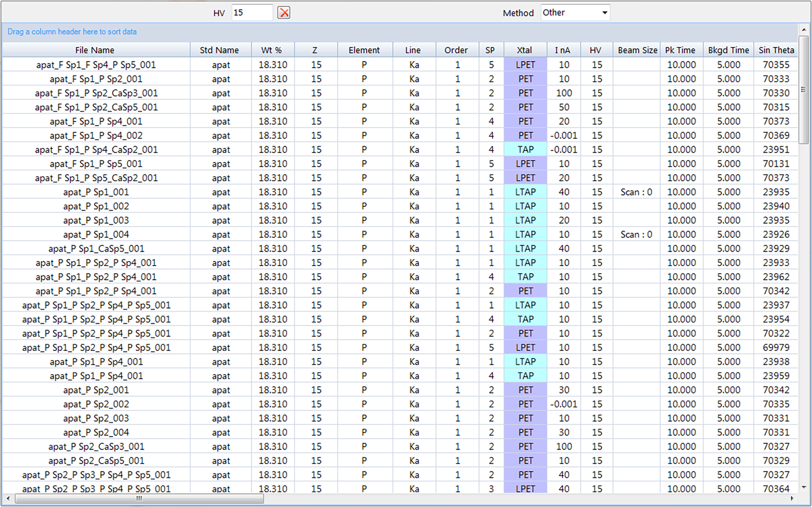Image resolution: width=812 pixels, height=507 pixels.
Task: Click the Std Name column header
Action: click(219, 50)
